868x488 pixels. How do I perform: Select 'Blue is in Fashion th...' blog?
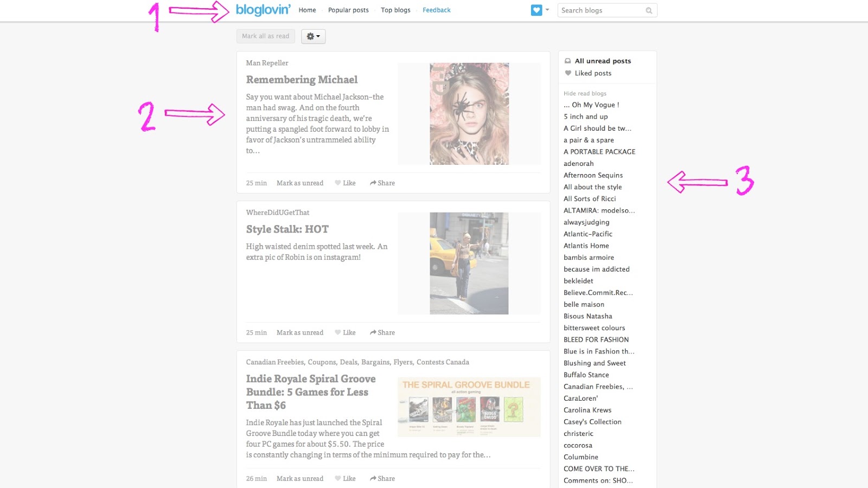[x=599, y=352]
